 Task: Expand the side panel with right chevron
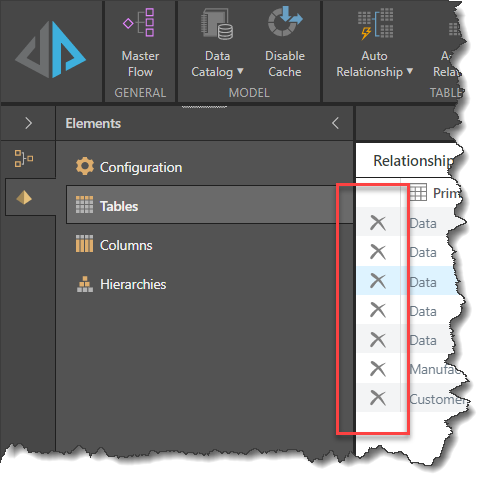tap(29, 123)
